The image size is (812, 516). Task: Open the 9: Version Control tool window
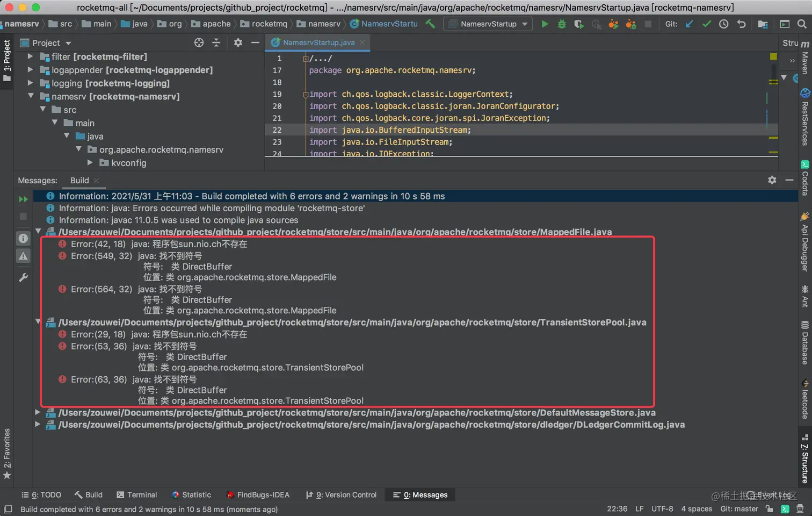pyautogui.click(x=342, y=494)
